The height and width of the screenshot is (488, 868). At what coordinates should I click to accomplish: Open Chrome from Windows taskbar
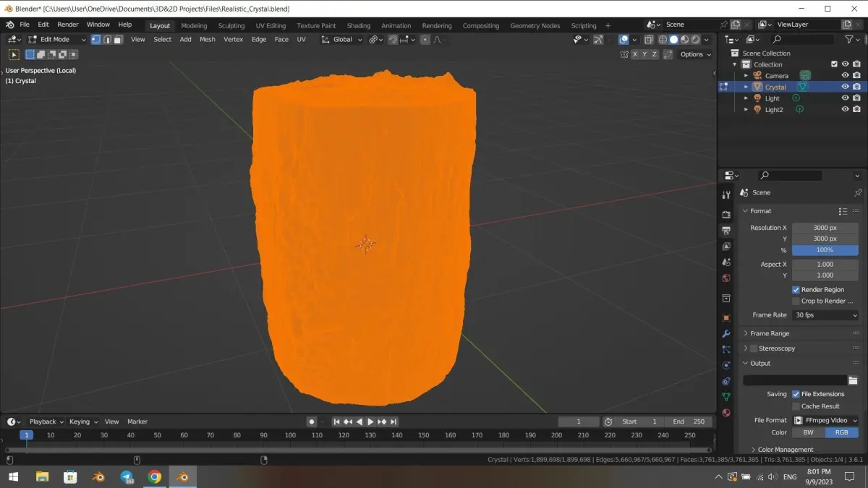154,477
